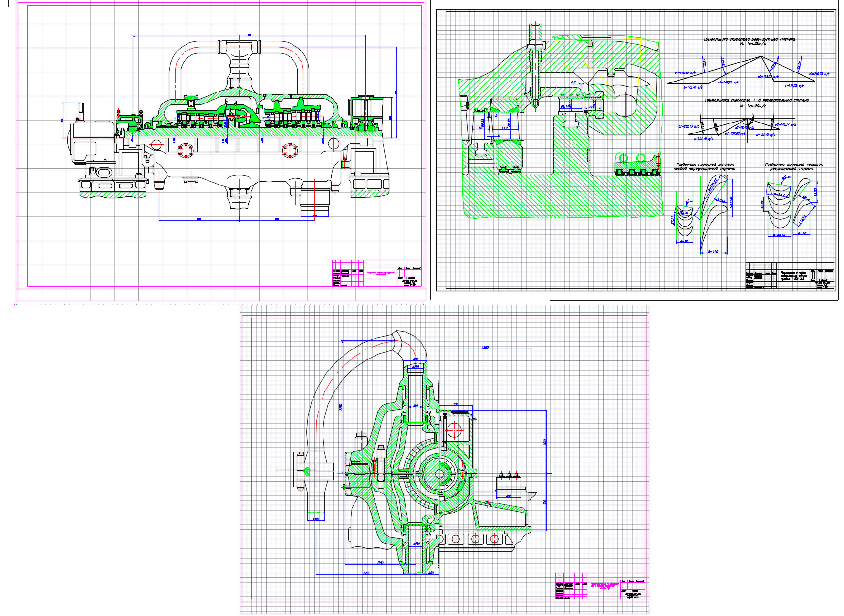Viewport: 844px width, 616px height.
Task: Click the '1630' bottom dimension
Action: coord(366,573)
